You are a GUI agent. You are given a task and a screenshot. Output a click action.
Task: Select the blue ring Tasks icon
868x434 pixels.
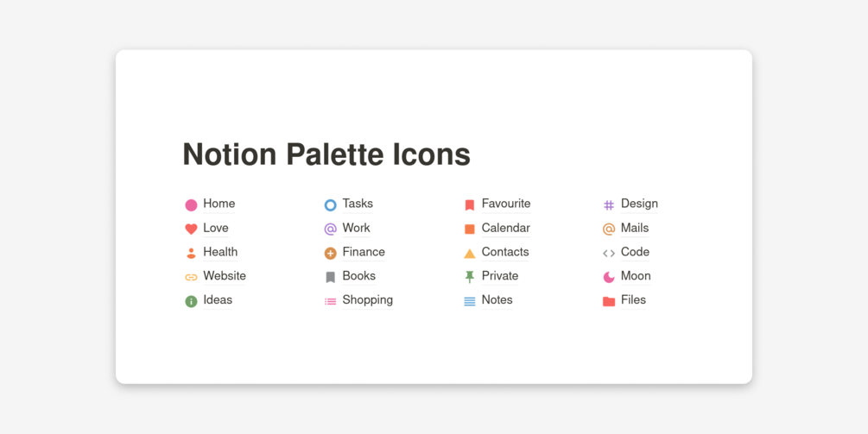(x=330, y=204)
